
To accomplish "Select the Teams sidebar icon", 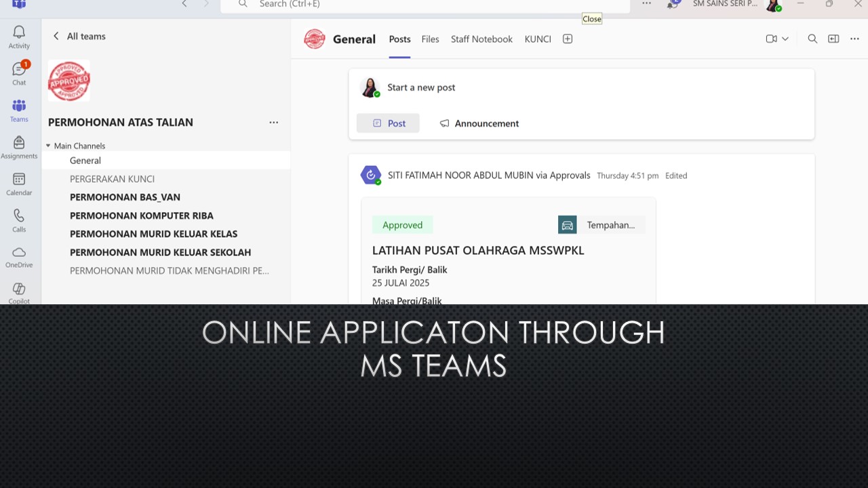I will 19,110.
